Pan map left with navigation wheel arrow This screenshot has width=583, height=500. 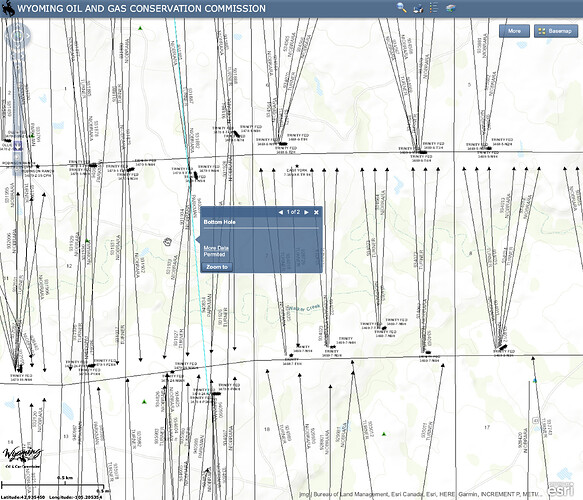pos(7,36)
